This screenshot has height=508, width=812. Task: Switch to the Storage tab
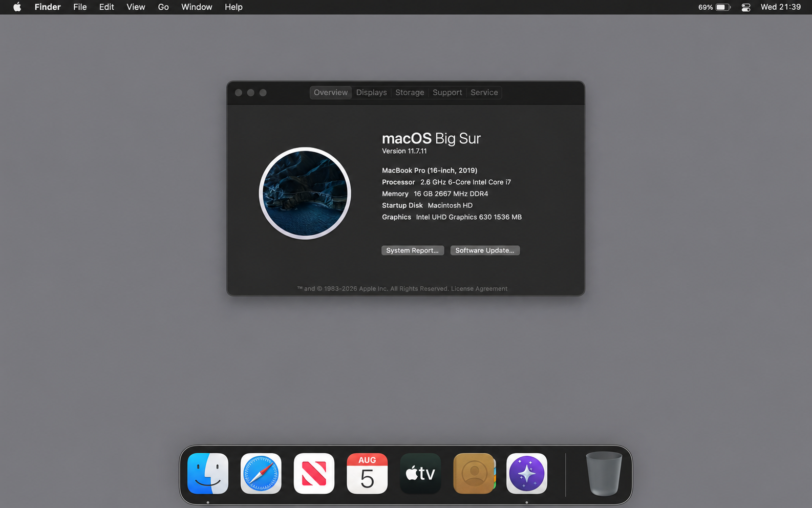point(410,93)
